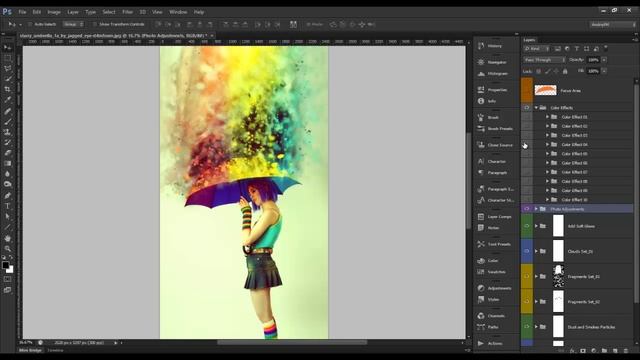Screen dimensions: 640x360
Task: Select the Move tool in the toolbox
Action: coord(7,48)
